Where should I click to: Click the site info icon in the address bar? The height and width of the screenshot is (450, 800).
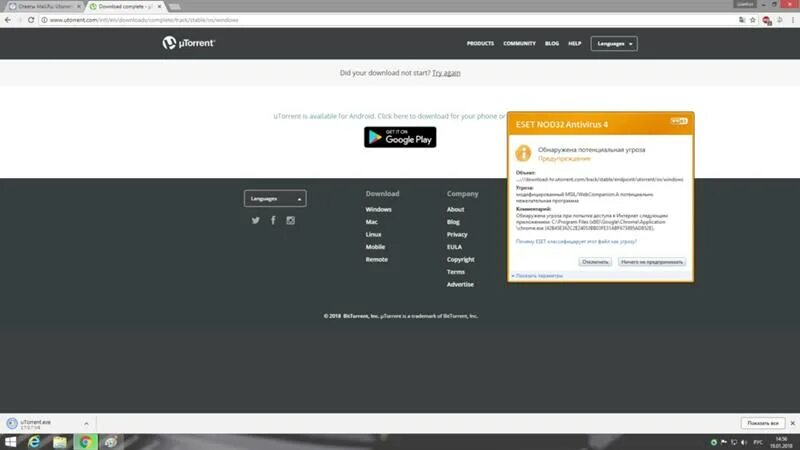tap(44, 20)
